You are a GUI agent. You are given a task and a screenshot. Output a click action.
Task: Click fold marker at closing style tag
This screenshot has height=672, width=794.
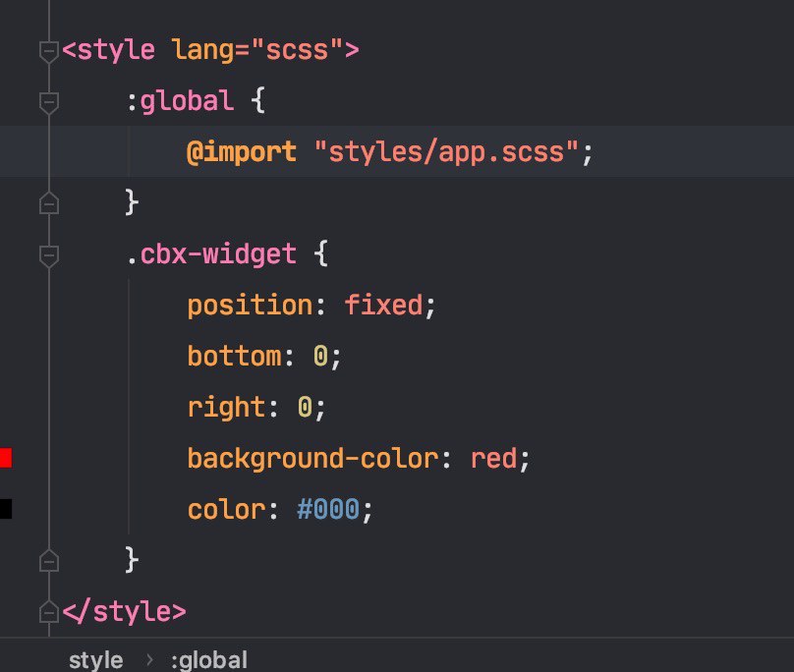49,612
